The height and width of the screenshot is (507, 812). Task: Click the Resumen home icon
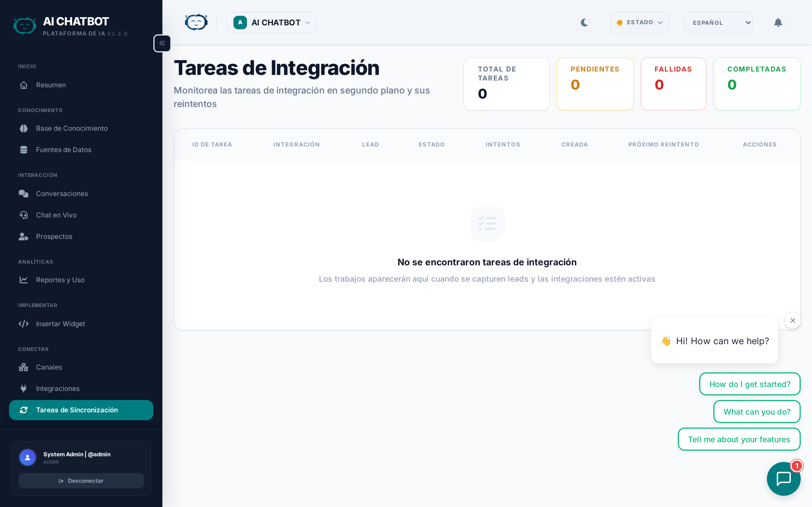[23, 85]
